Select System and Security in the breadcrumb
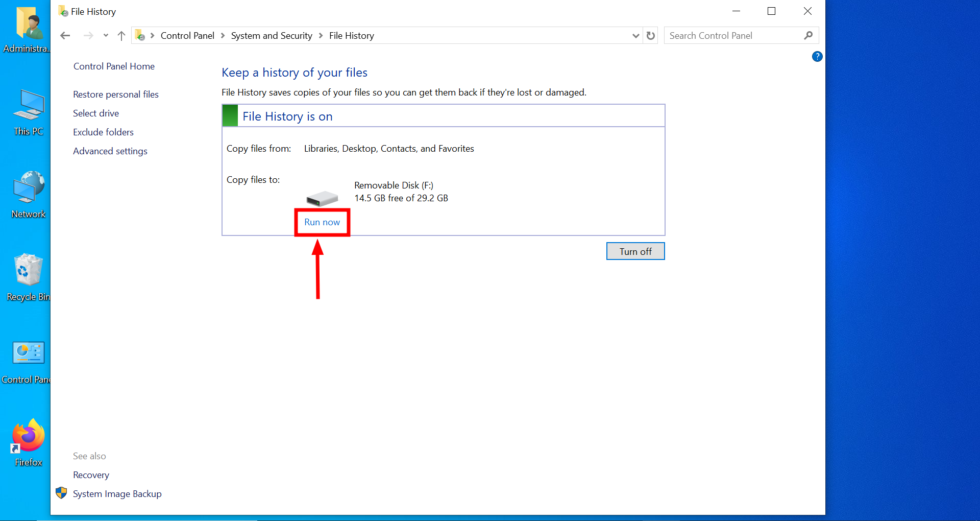 tap(272, 36)
